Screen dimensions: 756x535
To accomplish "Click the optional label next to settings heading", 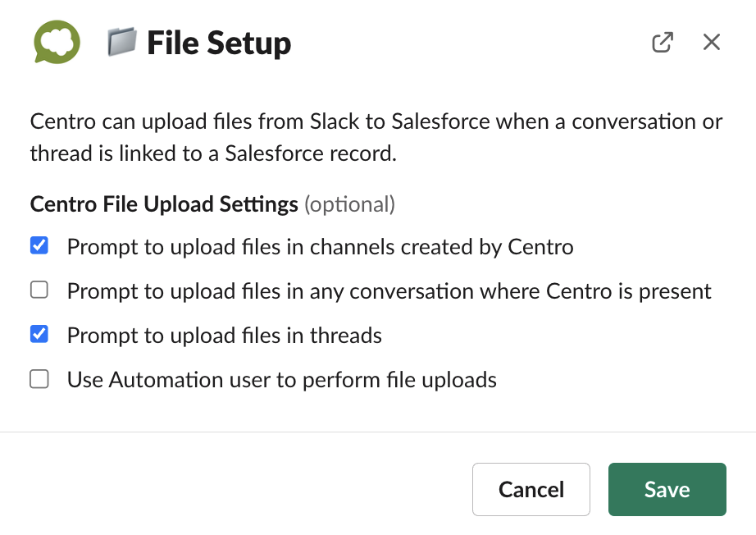I will point(351,204).
